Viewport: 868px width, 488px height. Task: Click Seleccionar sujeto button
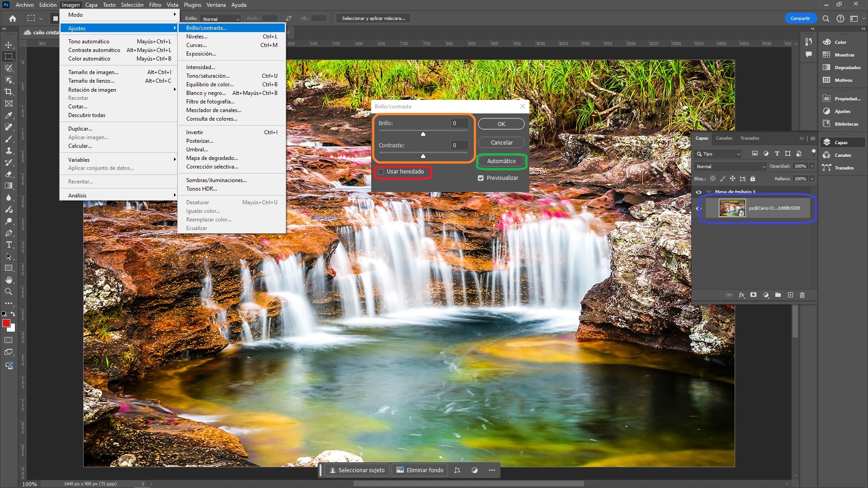(x=357, y=470)
